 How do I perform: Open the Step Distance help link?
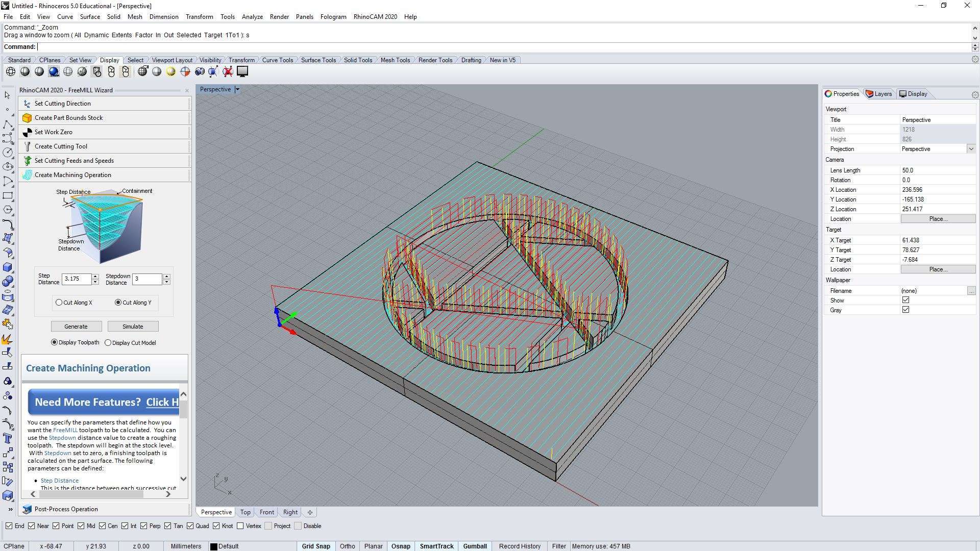pyautogui.click(x=60, y=481)
